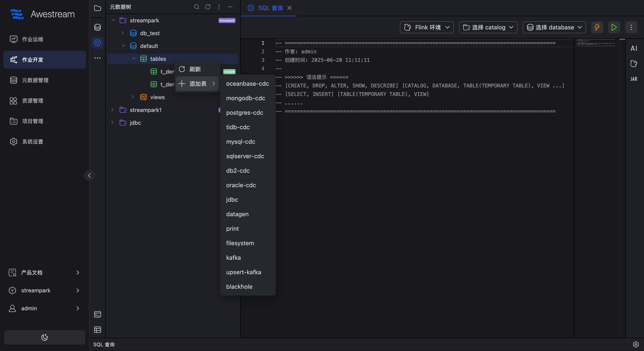Viewport: 644px width, 351px height.
Task: Choose jdbc connector in submenu
Action: tap(248, 200)
